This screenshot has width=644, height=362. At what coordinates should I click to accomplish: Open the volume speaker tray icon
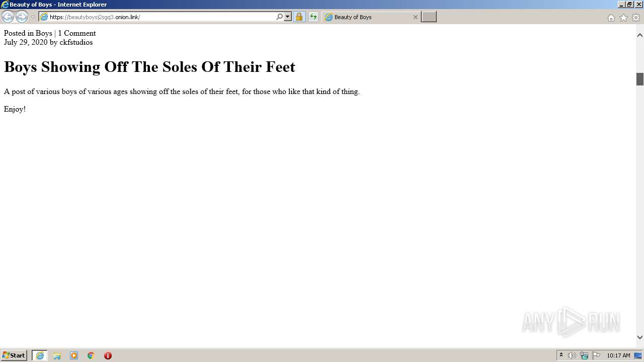[572, 355]
